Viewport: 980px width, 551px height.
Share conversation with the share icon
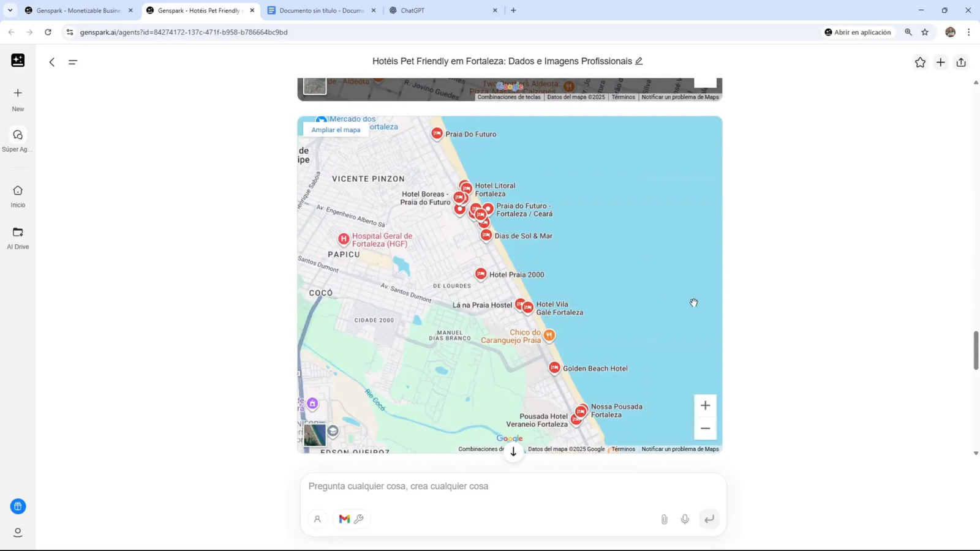[961, 62]
